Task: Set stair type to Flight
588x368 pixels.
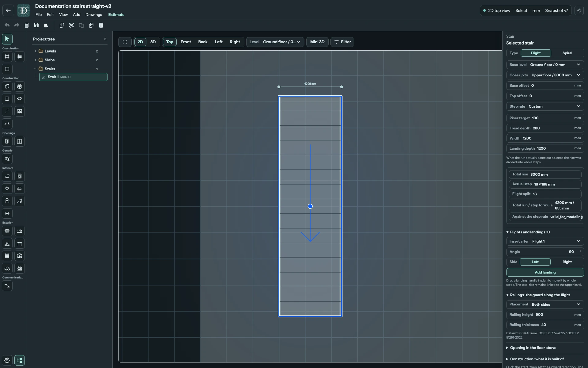Action: pos(536,53)
